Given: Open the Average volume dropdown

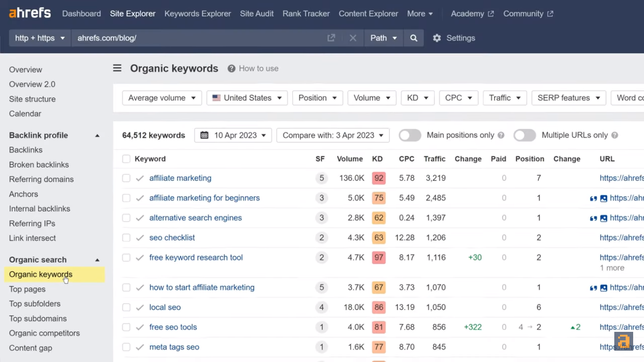Looking at the screenshot, I should [x=162, y=98].
